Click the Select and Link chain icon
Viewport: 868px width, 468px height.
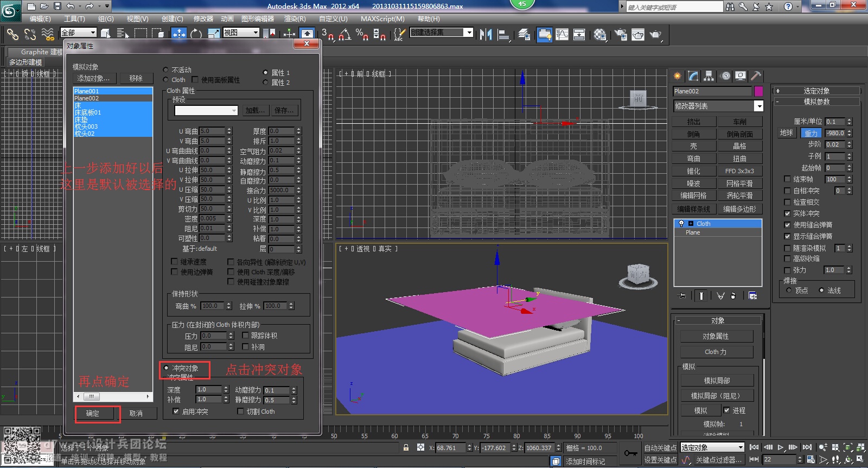coord(12,34)
